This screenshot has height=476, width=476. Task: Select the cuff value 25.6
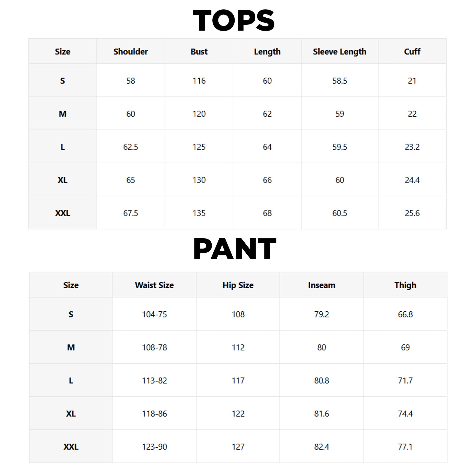(412, 213)
